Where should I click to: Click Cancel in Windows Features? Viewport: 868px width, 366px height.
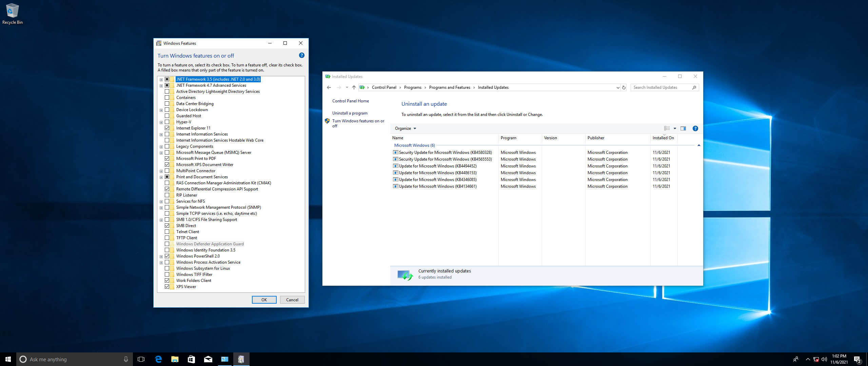pos(292,300)
